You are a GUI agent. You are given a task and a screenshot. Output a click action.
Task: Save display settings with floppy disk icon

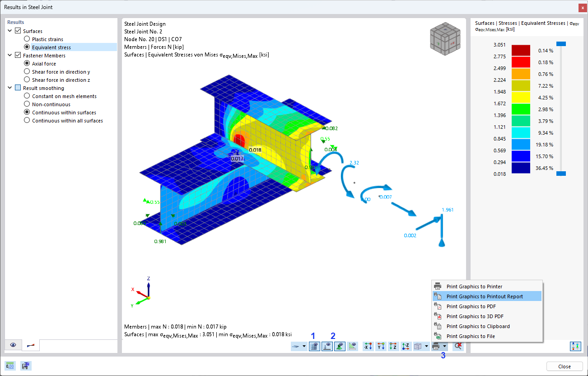[25, 366]
